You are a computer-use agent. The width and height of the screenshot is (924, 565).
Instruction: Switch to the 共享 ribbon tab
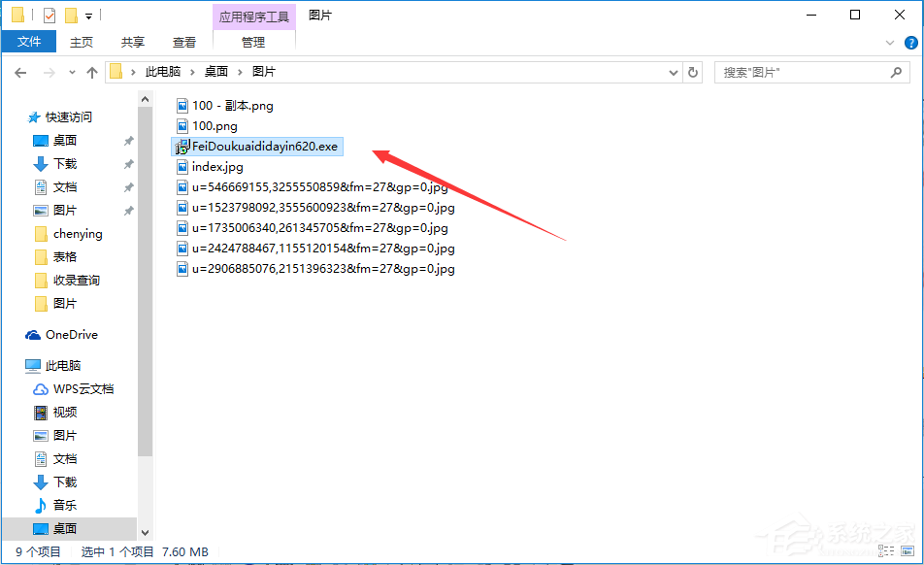(x=133, y=42)
